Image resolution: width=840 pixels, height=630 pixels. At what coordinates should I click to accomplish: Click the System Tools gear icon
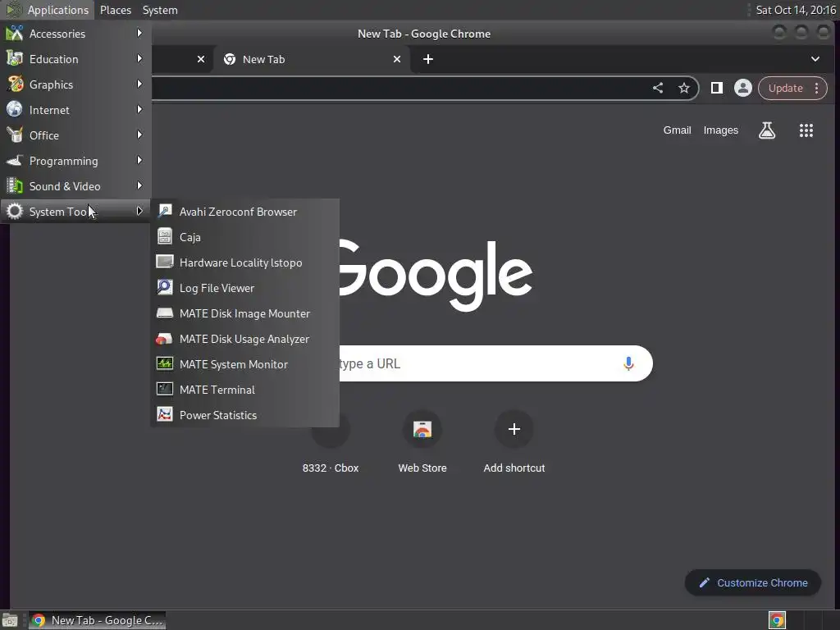pyautogui.click(x=15, y=211)
